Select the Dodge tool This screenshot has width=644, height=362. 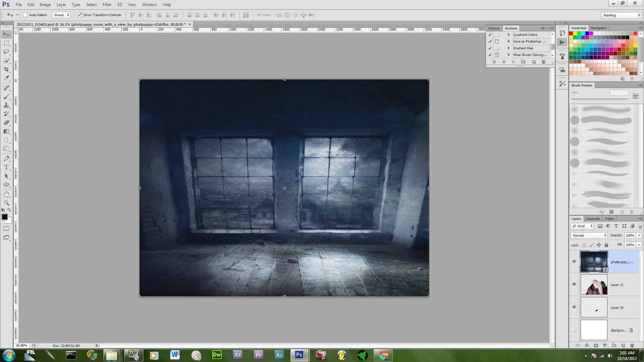[6, 149]
